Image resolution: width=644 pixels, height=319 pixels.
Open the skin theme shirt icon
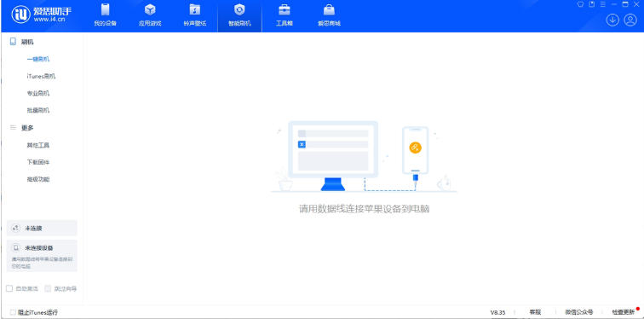click(580, 4)
